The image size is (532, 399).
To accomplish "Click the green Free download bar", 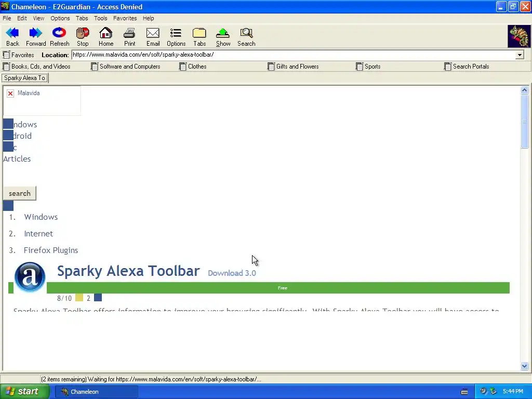I will click(x=278, y=288).
